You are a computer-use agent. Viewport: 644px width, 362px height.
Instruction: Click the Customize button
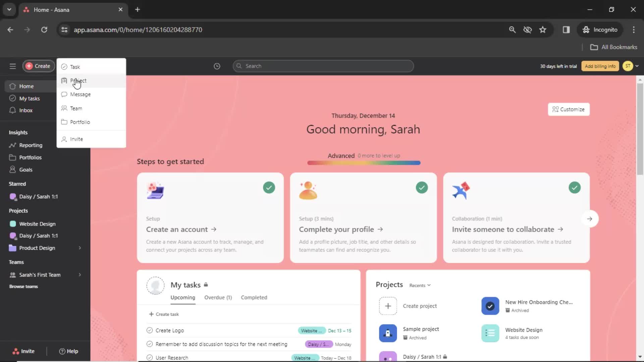tap(569, 109)
